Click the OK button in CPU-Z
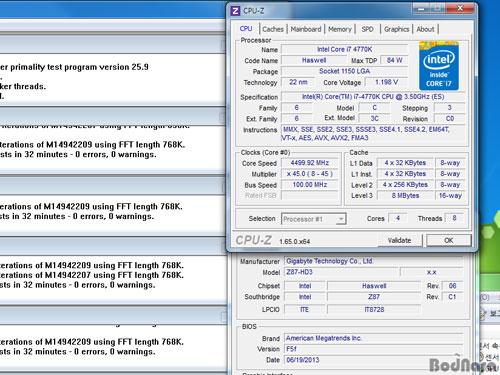500x375 pixels. click(x=449, y=240)
